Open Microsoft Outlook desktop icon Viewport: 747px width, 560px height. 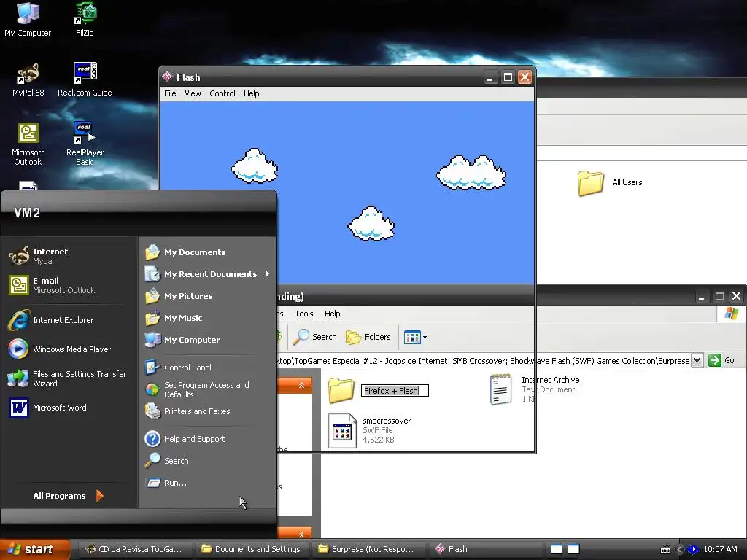[28, 144]
